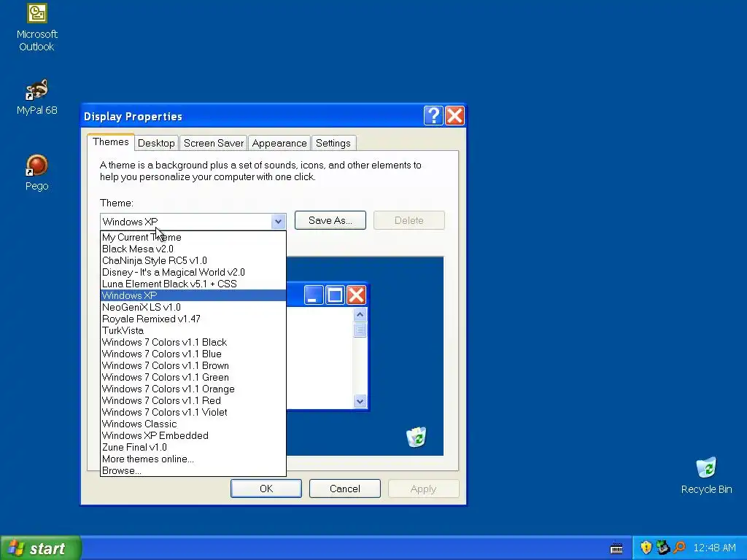This screenshot has height=560, width=747.
Task: Click the security shield tray icon
Action: [x=646, y=548]
